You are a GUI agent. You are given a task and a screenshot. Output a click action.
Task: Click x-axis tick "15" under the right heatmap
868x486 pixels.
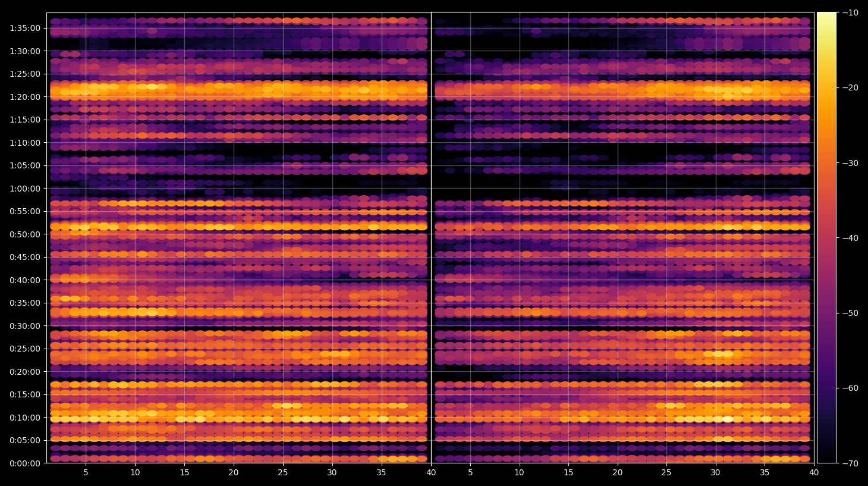tap(568, 473)
